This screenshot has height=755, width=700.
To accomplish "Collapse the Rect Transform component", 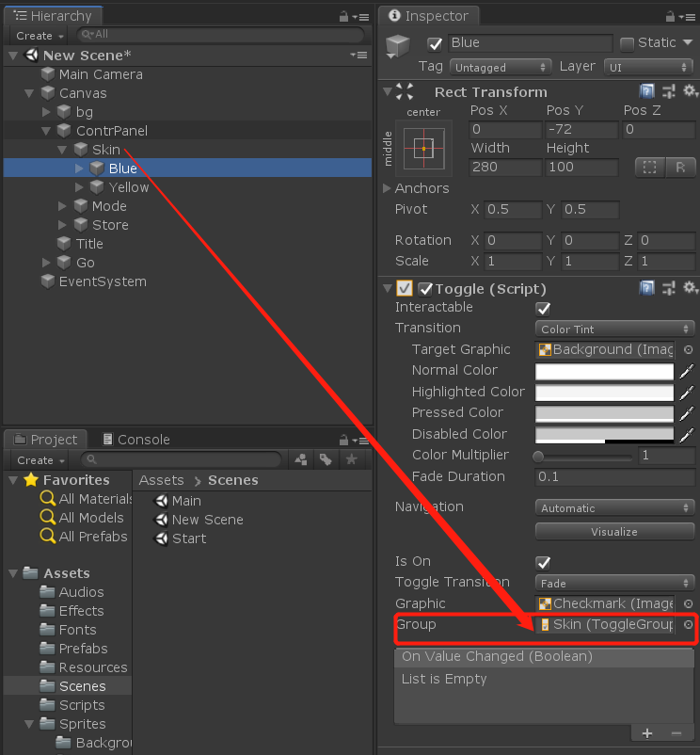I will (x=388, y=91).
